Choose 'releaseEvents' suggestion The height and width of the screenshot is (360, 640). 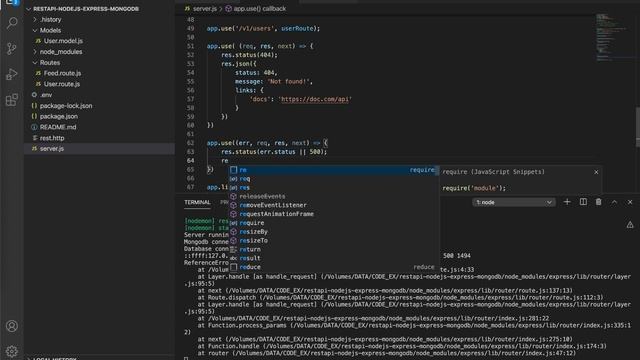point(333,196)
